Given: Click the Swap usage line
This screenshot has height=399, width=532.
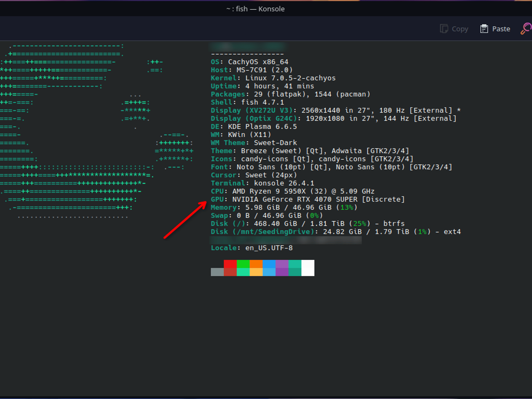Looking at the screenshot, I should 267,215.
